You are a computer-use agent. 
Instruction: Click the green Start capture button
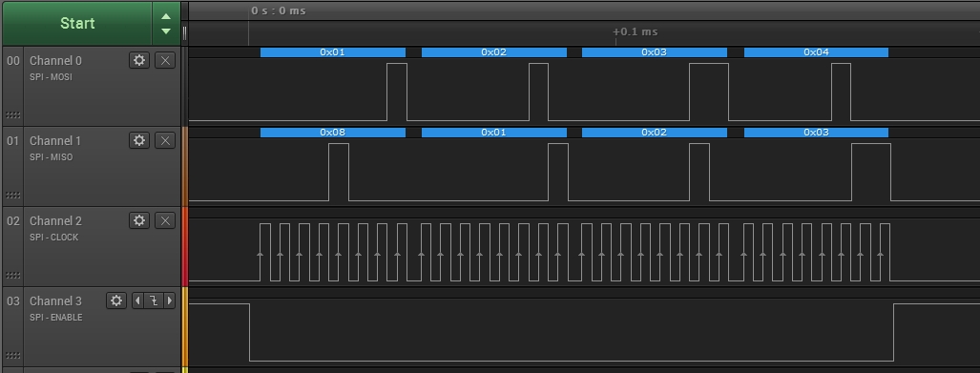(x=77, y=23)
